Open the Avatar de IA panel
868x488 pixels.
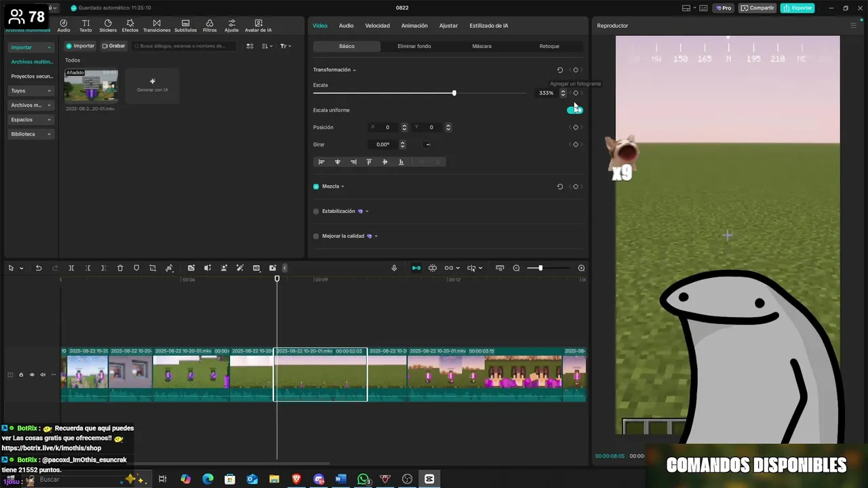point(258,26)
